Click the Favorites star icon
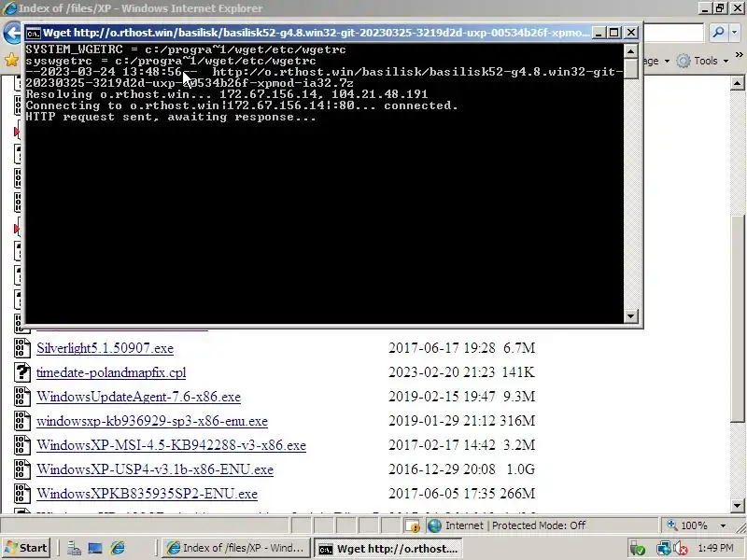This screenshot has width=747, height=560. point(11,60)
